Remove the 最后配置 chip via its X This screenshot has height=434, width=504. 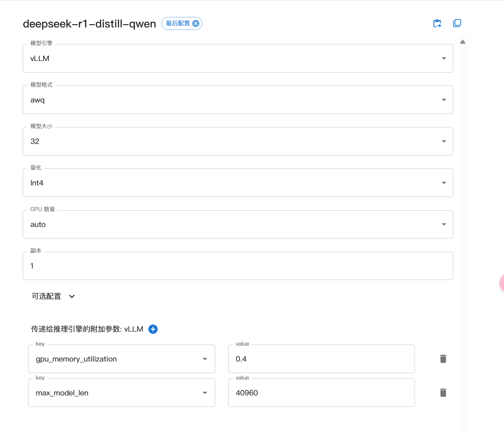coord(196,23)
